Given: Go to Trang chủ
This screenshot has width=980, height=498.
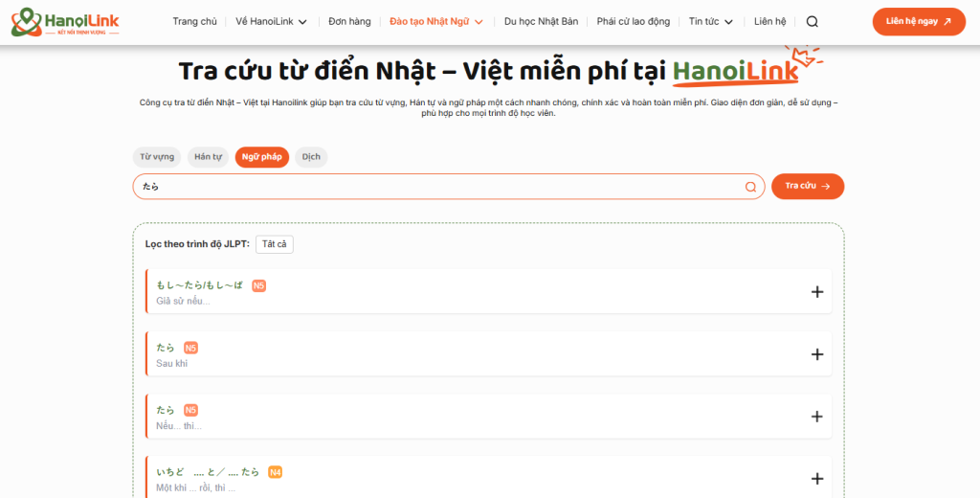Looking at the screenshot, I should click(x=195, y=21).
